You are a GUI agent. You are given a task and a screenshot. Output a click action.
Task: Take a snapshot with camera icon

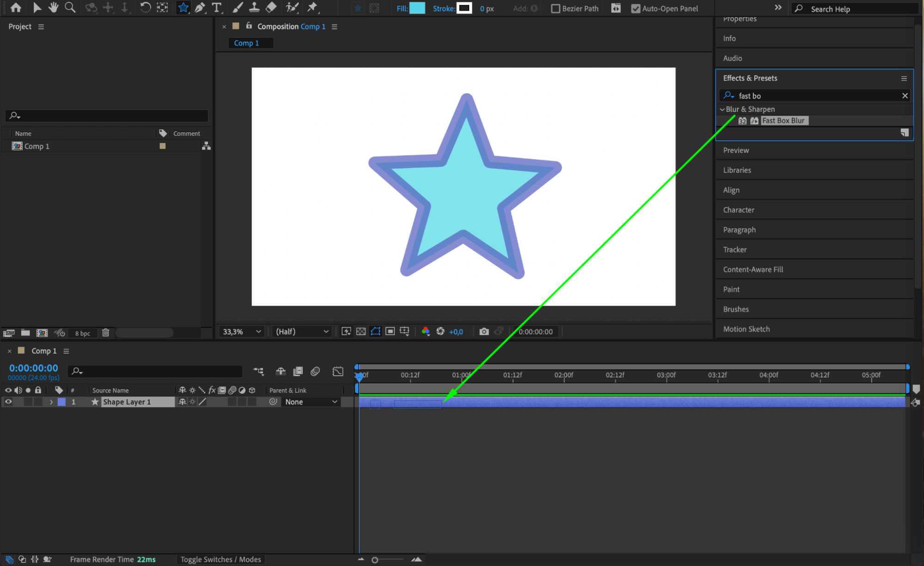click(x=484, y=331)
